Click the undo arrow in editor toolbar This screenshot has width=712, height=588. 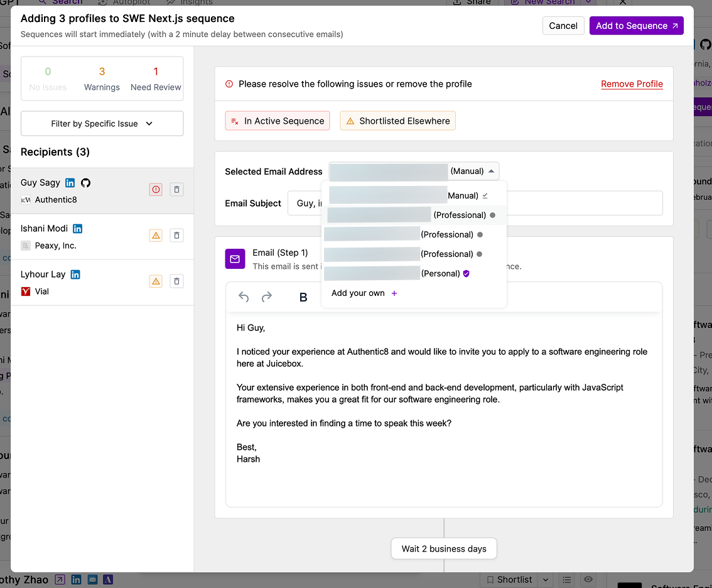[244, 297]
